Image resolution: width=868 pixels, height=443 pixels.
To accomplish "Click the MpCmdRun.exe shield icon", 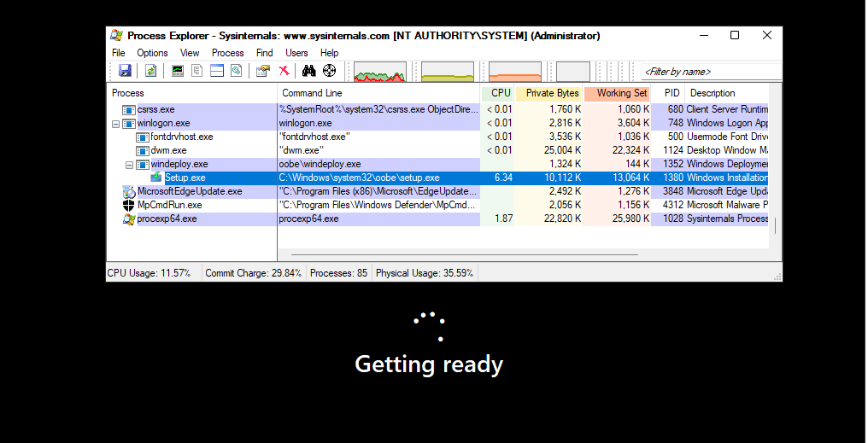I will tap(128, 205).
